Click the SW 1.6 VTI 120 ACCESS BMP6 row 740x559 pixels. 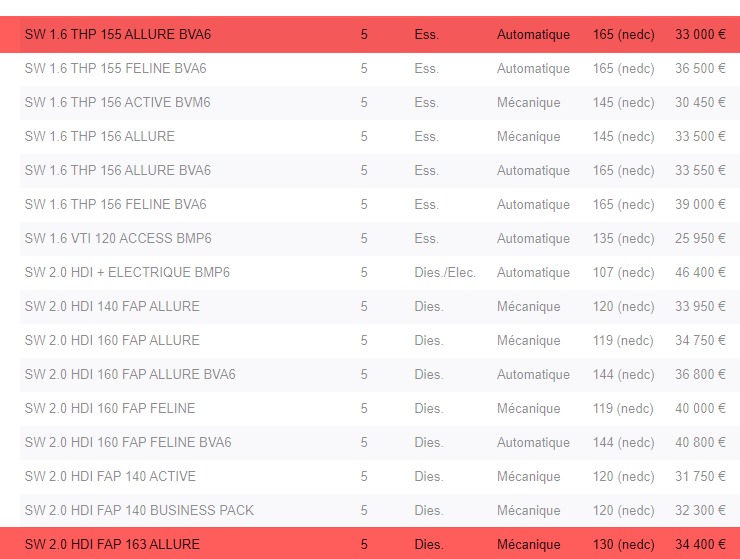(118, 239)
